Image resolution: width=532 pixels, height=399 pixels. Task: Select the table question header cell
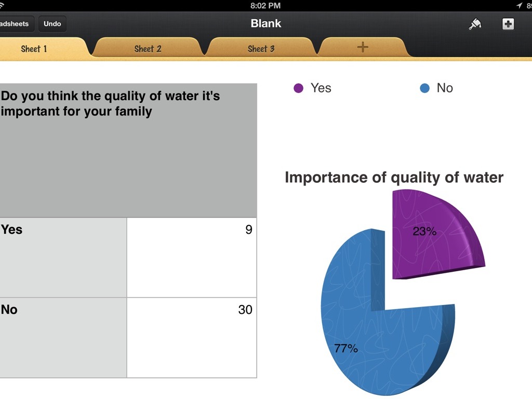(128, 150)
